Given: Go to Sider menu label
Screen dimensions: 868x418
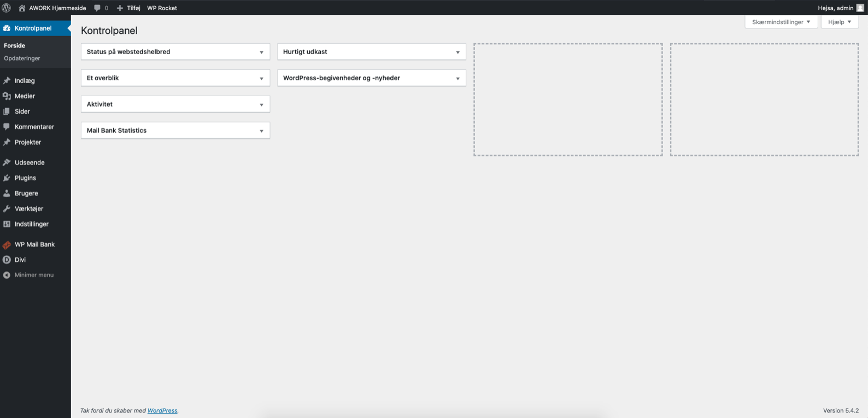Looking at the screenshot, I should pos(22,111).
